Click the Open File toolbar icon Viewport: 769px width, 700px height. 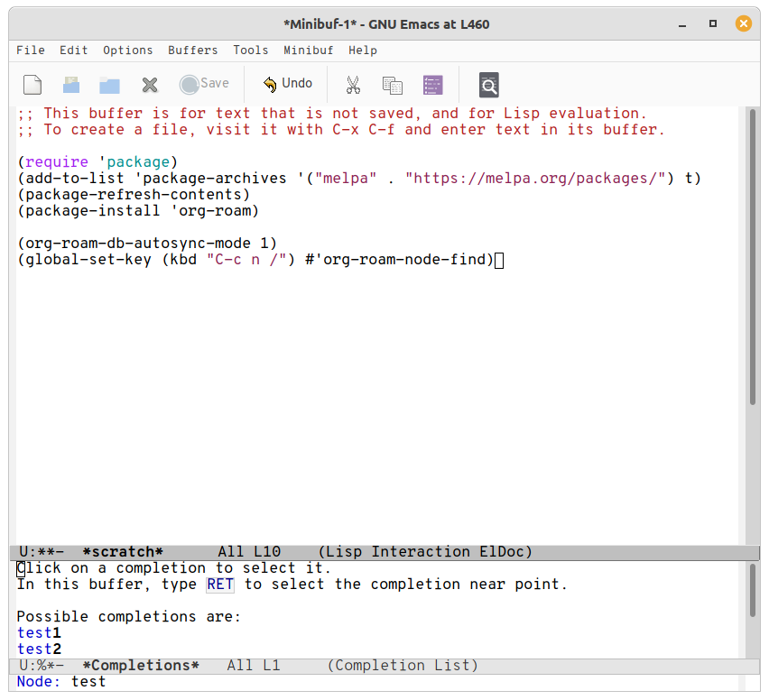click(71, 85)
